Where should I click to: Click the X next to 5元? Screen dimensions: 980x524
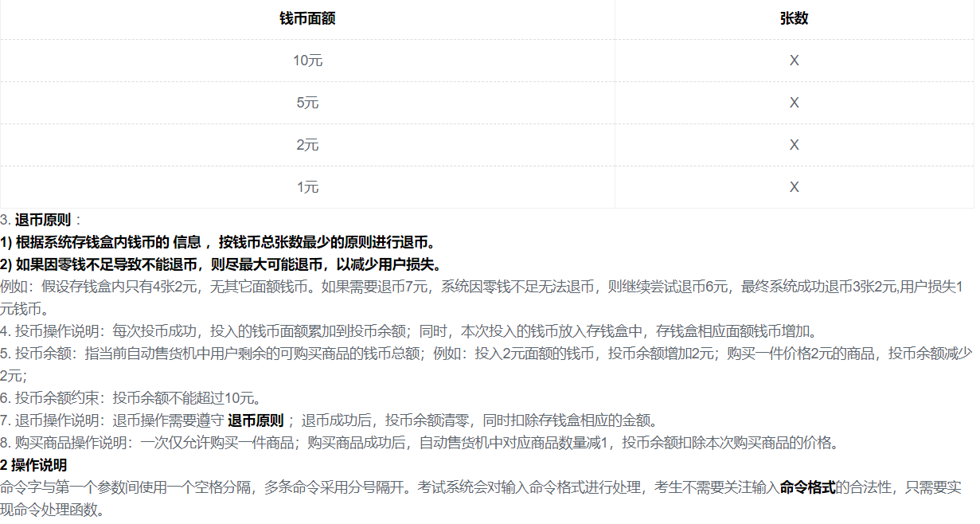(x=793, y=102)
